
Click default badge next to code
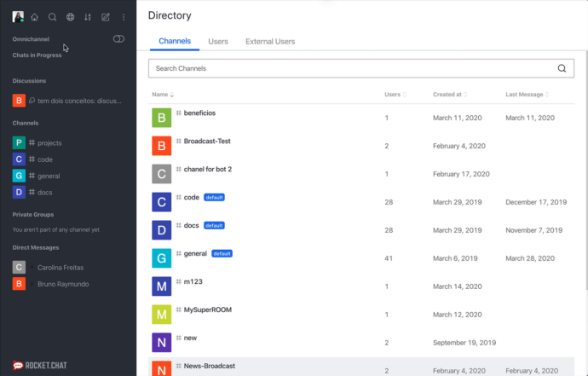pyautogui.click(x=214, y=198)
